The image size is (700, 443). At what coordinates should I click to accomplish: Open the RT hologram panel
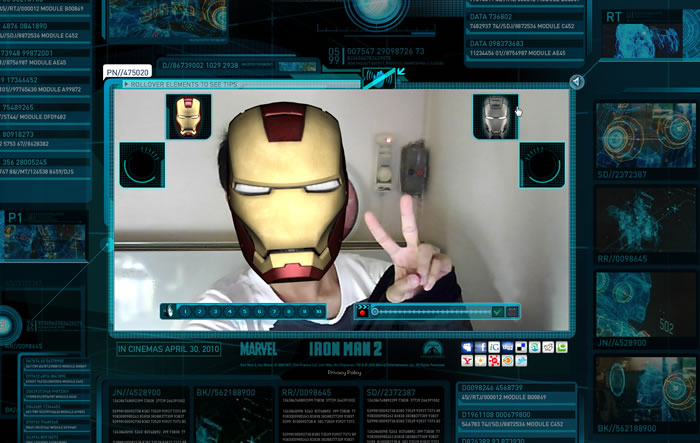coord(650,35)
